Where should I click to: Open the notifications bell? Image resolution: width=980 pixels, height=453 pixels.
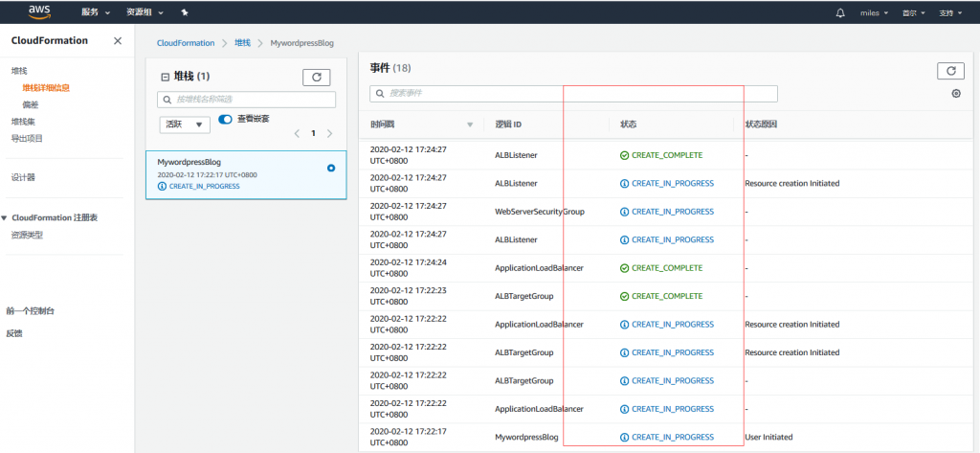click(x=840, y=12)
